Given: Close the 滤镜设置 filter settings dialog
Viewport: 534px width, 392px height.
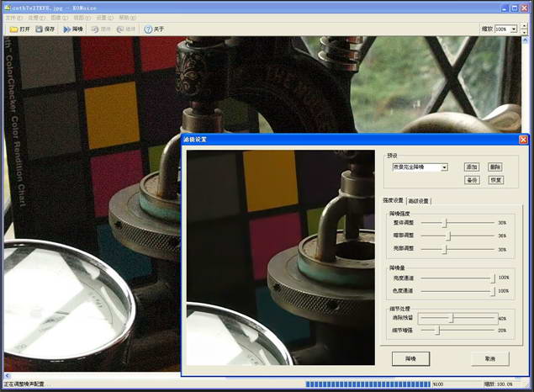Looking at the screenshot, I should click(x=523, y=140).
